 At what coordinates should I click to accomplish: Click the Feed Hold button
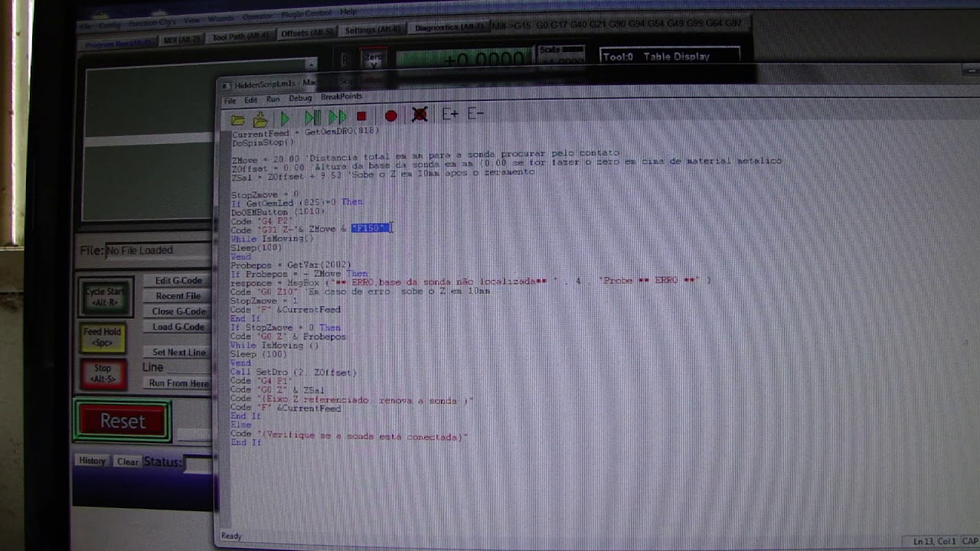[103, 337]
